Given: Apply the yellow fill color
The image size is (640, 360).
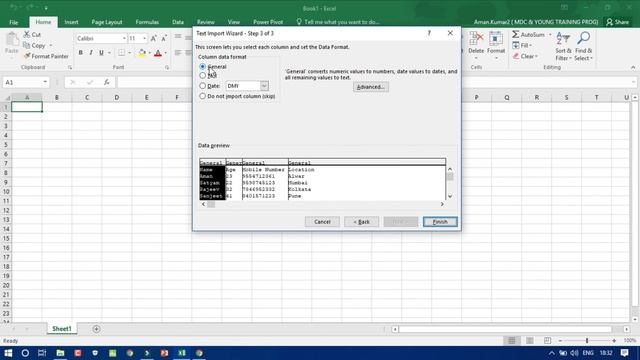Looking at the screenshot, I should point(142,53).
